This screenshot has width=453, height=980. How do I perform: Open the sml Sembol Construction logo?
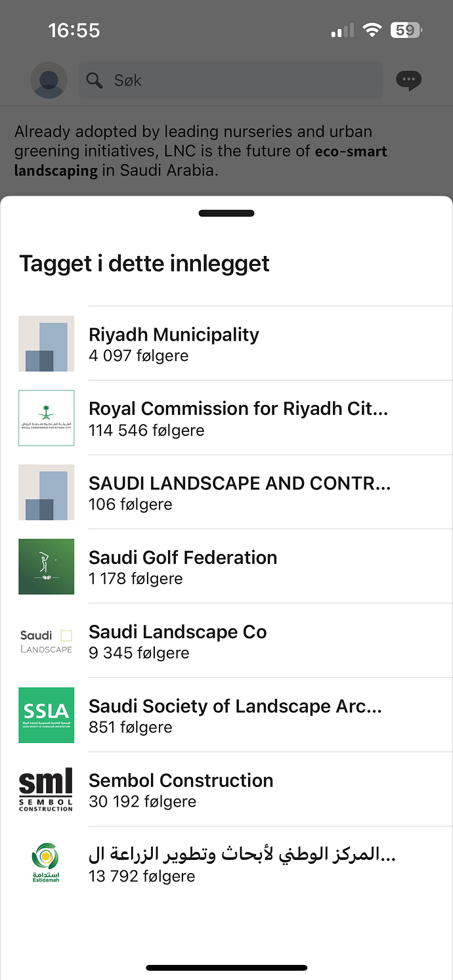click(46, 790)
